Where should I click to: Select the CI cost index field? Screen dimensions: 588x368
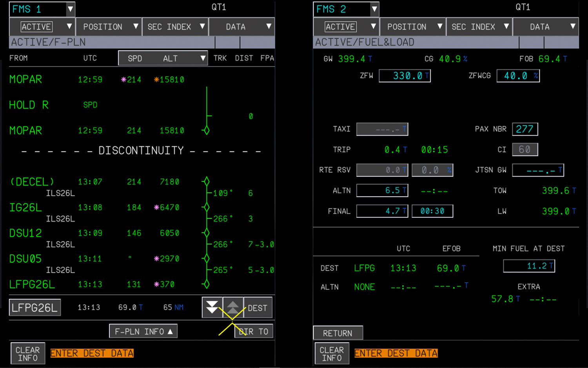coord(525,149)
